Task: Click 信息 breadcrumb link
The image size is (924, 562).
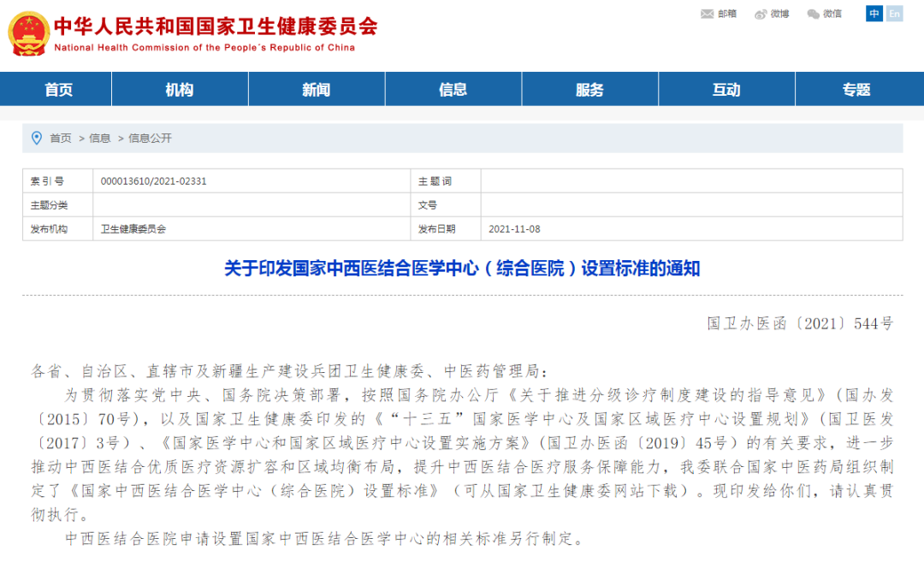Action: [x=99, y=138]
